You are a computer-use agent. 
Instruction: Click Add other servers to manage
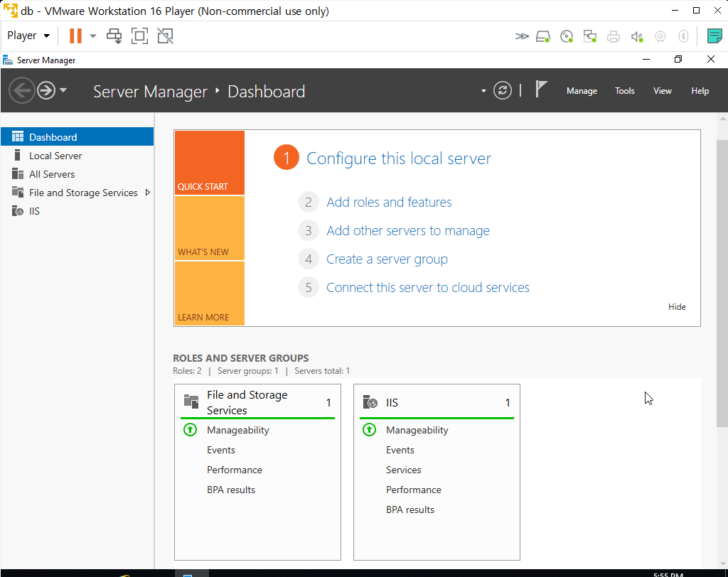pos(408,231)
